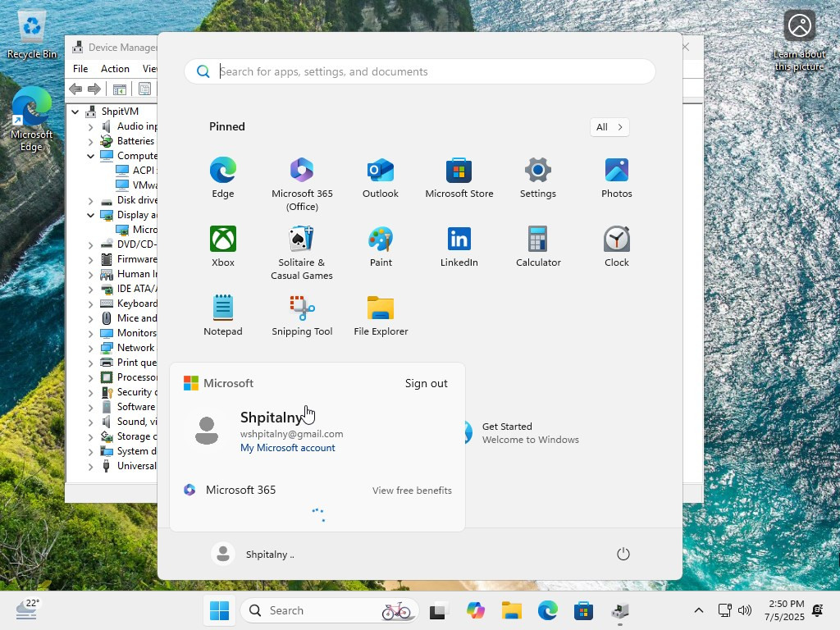Open the clock and date 2:50 PM
The width and height of the screenshot is (840, 630).
(x=785, y=610)
